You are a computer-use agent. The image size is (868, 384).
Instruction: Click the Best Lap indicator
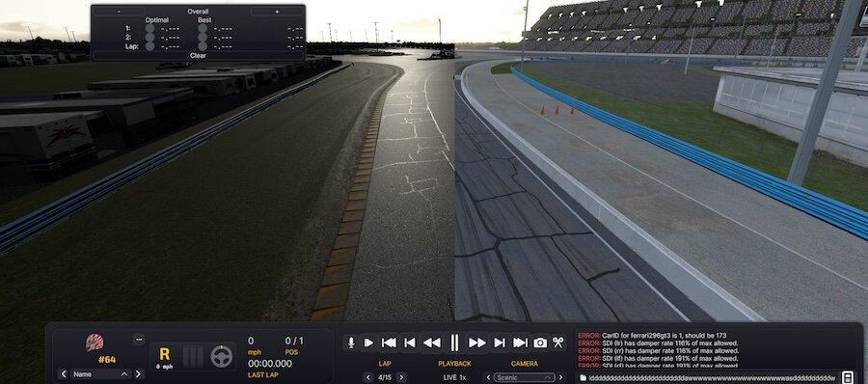[203, 46]
